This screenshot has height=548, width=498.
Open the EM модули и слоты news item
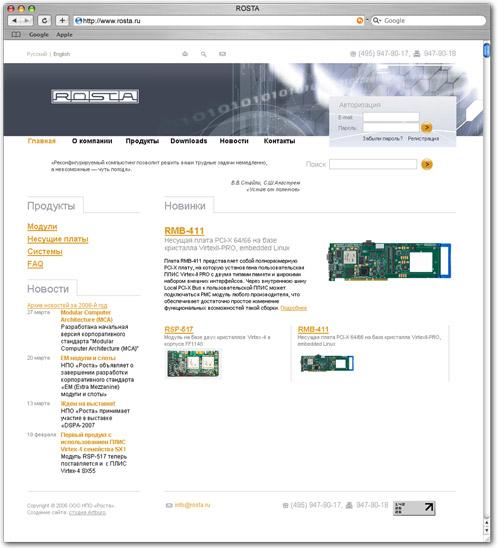(x=88, y=358)
